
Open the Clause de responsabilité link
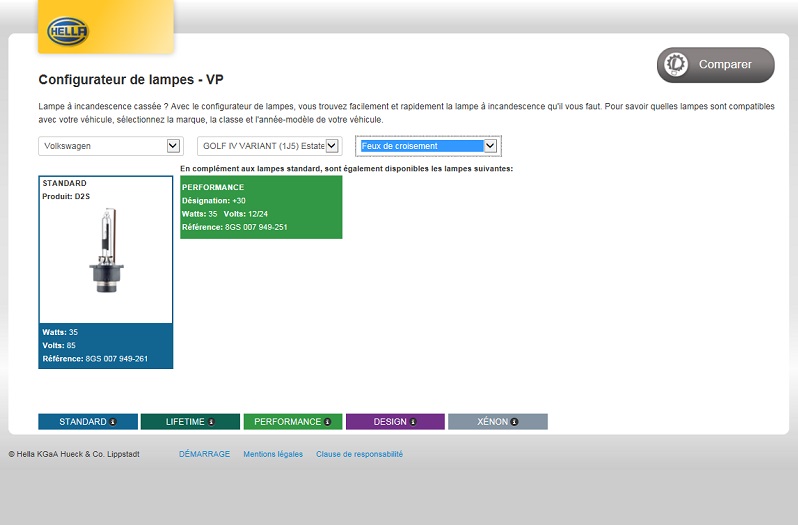(359, 454)
